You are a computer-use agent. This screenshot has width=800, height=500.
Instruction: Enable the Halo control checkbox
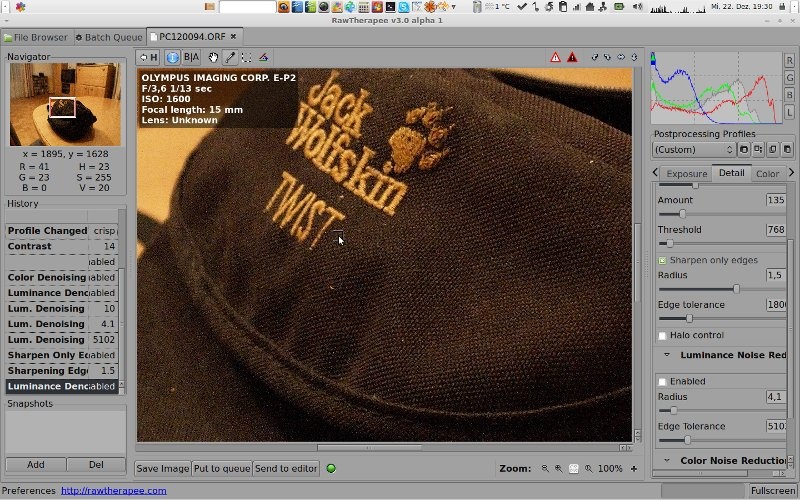pyautogui.click(x=662, y=335)
